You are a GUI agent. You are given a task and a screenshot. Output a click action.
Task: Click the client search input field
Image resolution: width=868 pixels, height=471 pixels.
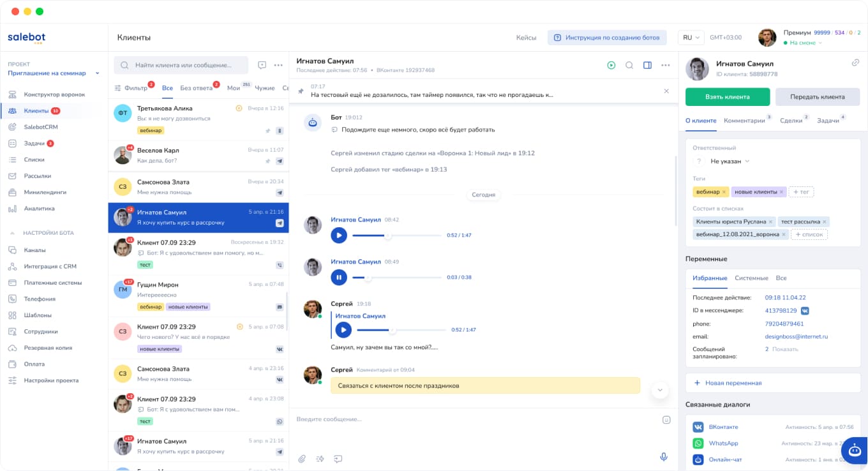pyautogui.click(x=181, y=65)
